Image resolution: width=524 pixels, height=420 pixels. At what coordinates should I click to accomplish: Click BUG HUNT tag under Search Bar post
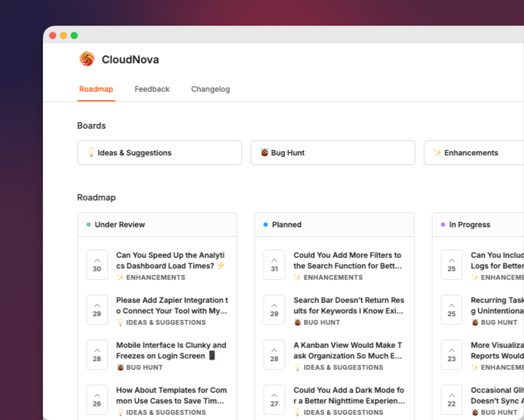pos(317,322)
